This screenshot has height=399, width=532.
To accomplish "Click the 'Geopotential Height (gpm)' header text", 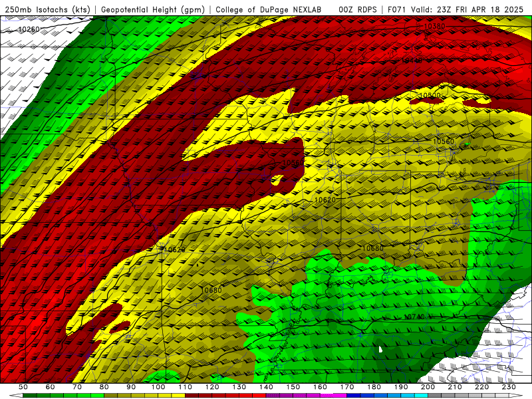I will (x=153, y=9).
